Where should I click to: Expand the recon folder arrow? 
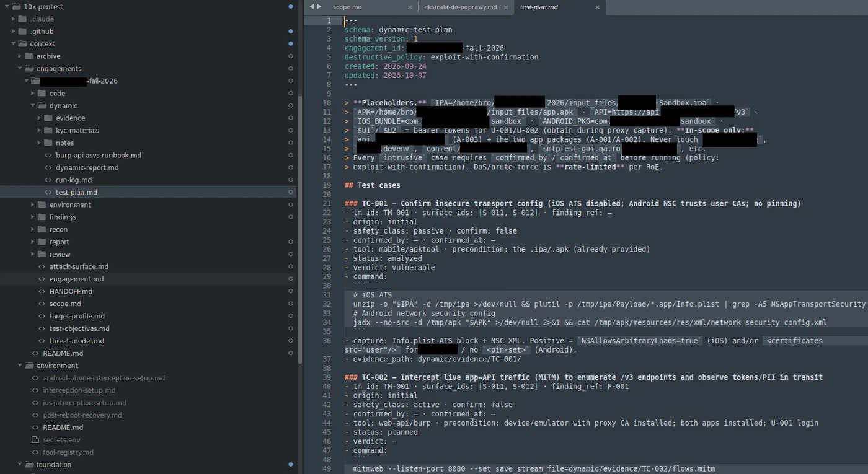[33, 230]
